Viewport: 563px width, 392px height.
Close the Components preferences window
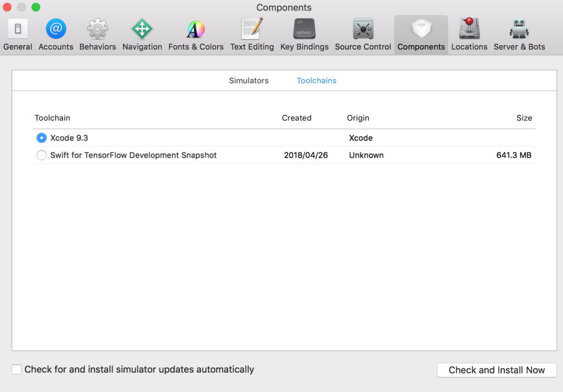tap(7, 7)
